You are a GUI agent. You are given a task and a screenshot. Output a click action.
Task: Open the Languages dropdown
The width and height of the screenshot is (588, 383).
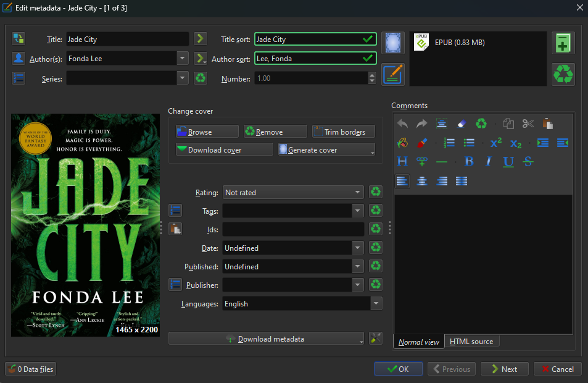[376, 304]
